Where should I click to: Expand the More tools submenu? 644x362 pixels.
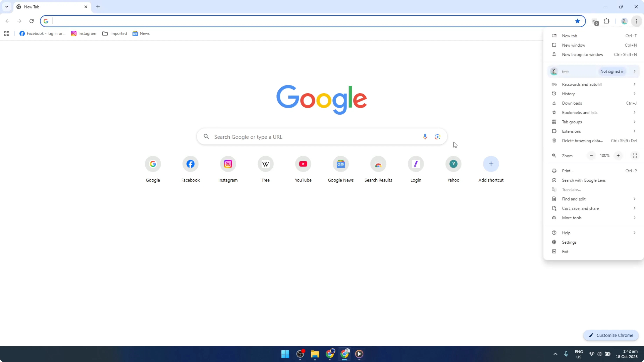point(593,218)
